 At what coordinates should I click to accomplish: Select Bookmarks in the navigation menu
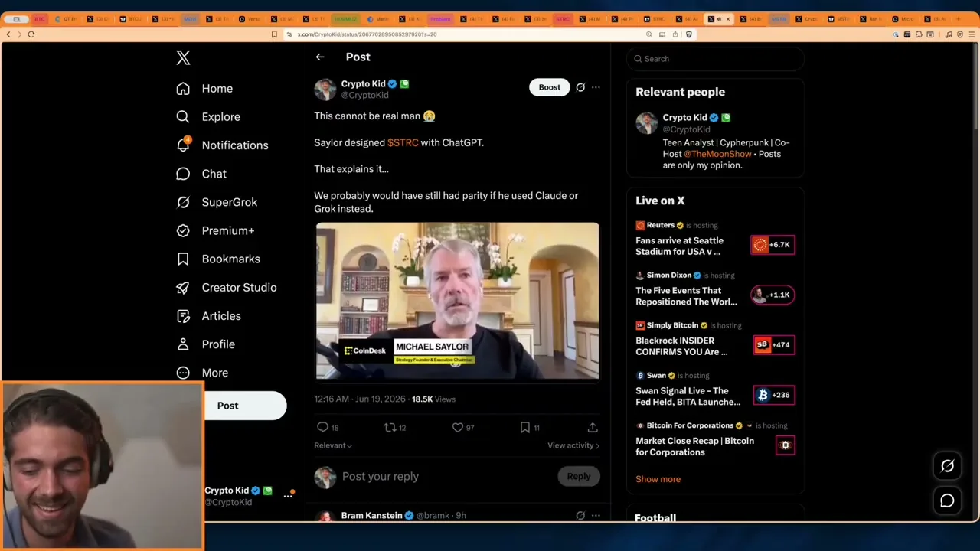click(231, 259)
